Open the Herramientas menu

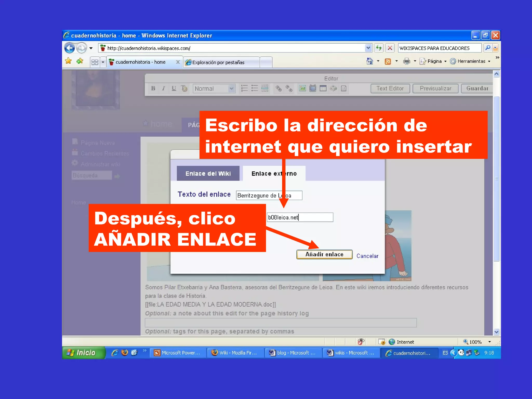pyautogui.click(x=470, y=61)
